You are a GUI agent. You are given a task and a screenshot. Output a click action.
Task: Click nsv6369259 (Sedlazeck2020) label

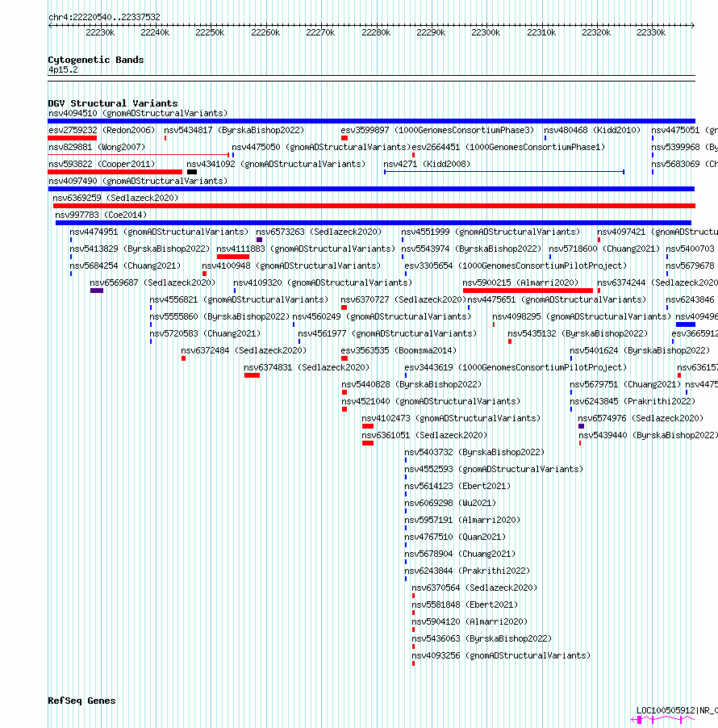pyautogui.click(x=115, y=198)
